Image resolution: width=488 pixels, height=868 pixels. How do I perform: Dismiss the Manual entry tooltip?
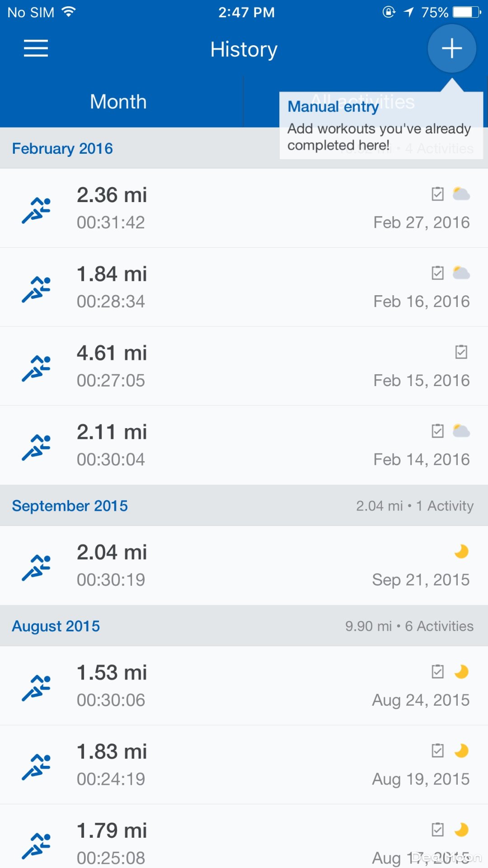(381, 126)
